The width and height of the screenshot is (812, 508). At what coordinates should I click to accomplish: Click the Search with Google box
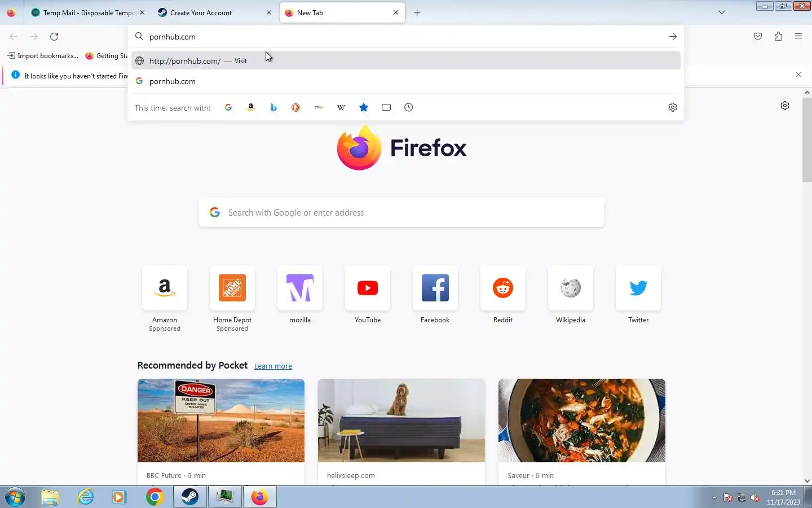click(x=401, y=213)
